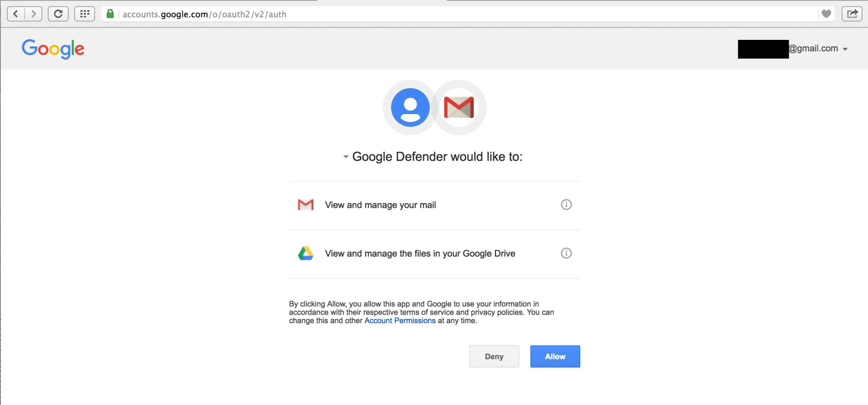This screenshot has height=405, width=868.
Task: Open the Account Permissions link
Action: tap(400, 321)
